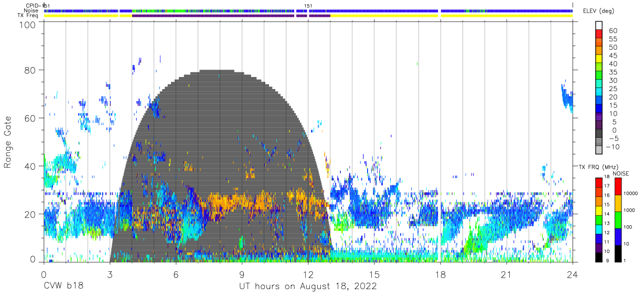Click the '24' hour tick on the time axis

click(573, 274)
